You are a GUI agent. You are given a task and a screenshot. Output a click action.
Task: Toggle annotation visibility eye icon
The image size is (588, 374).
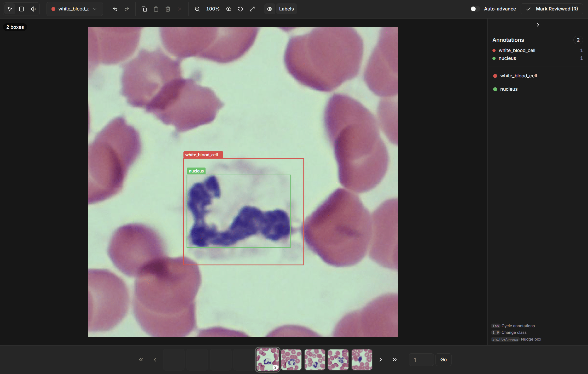point(270,9)
